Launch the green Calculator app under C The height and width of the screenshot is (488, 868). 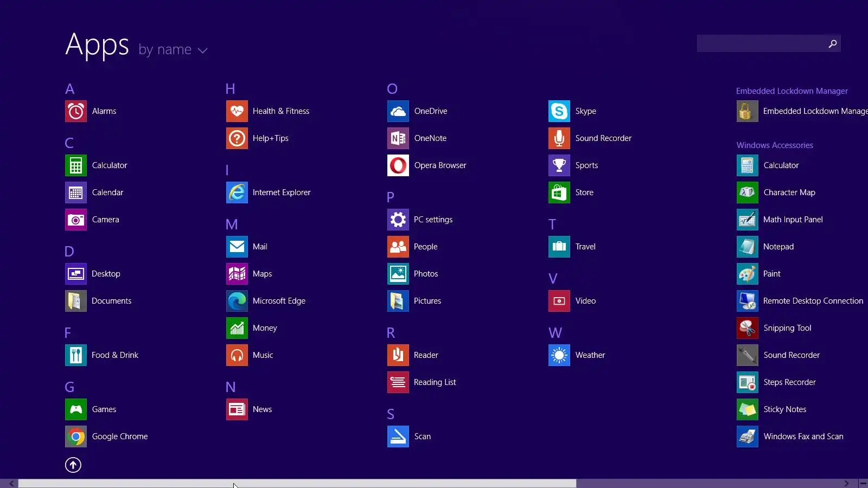pos(76,165)
